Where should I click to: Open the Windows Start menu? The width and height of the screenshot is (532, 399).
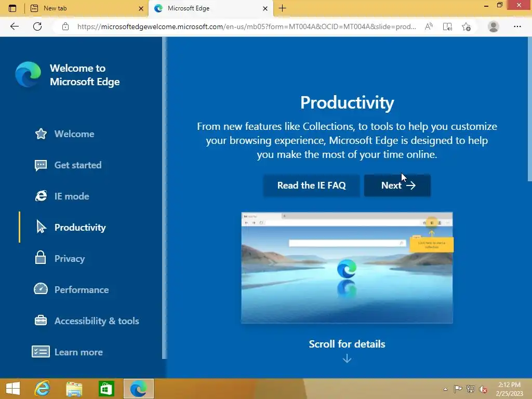coord(13,389)
